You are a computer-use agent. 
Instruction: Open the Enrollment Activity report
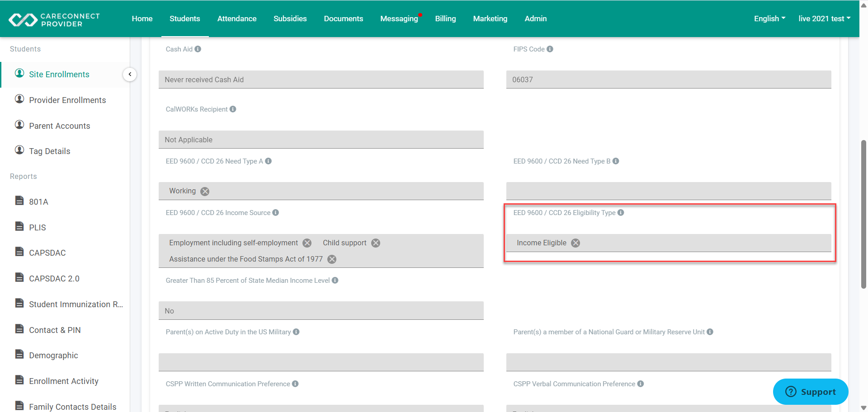tap(64, 381)
